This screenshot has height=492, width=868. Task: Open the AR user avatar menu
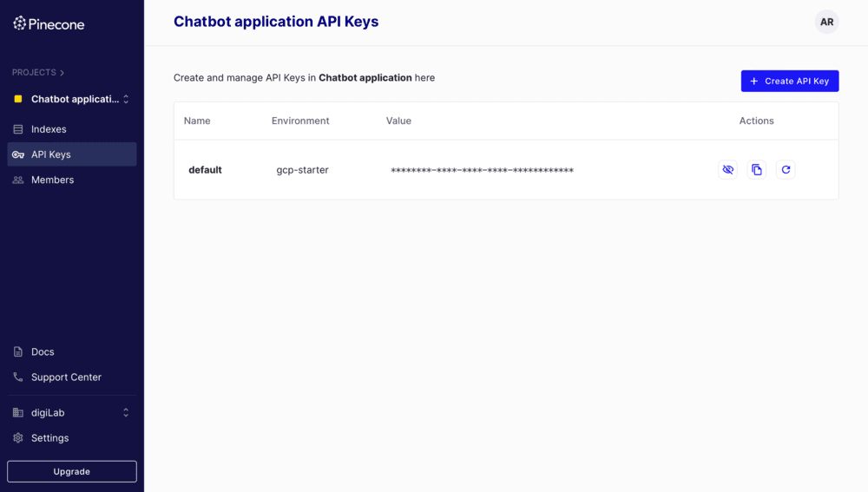[x=827, y=23]
